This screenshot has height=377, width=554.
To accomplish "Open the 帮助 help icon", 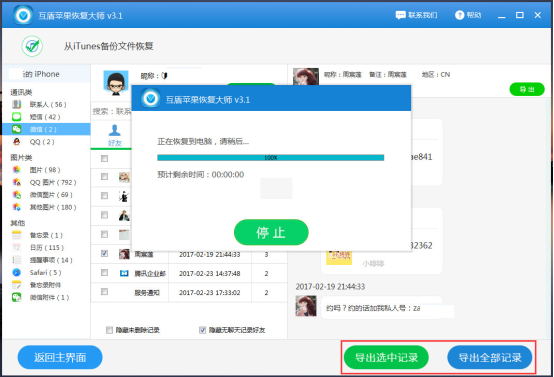I will point(459,15).
